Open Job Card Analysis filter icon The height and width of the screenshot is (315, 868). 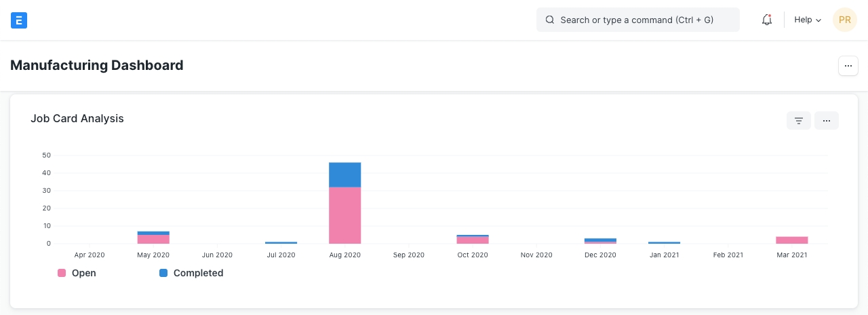click(x=799, y=121)
